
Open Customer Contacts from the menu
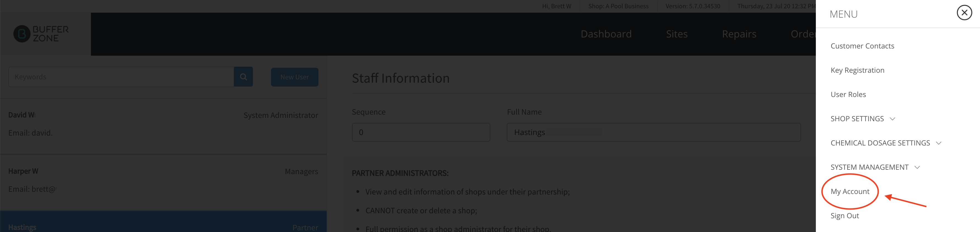tap(862, 46)
